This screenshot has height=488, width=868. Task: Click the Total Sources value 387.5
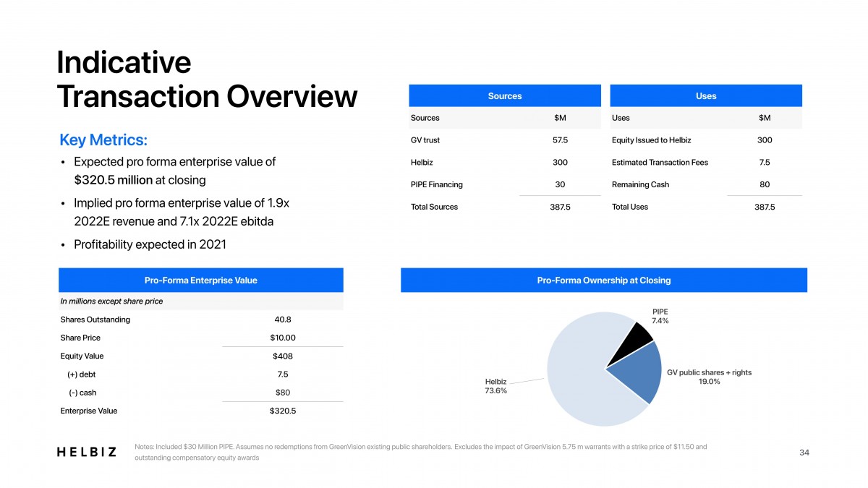[x=559, y=207]
